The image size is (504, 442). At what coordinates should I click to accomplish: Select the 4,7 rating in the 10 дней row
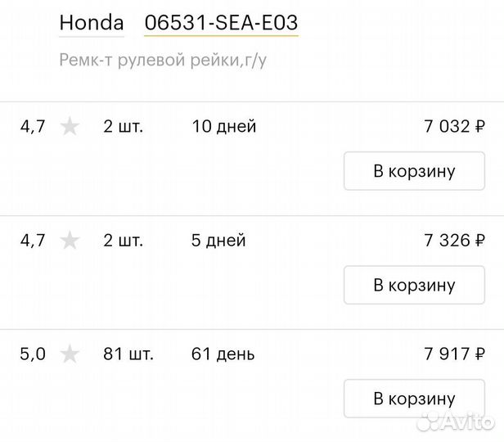point(33,126)
